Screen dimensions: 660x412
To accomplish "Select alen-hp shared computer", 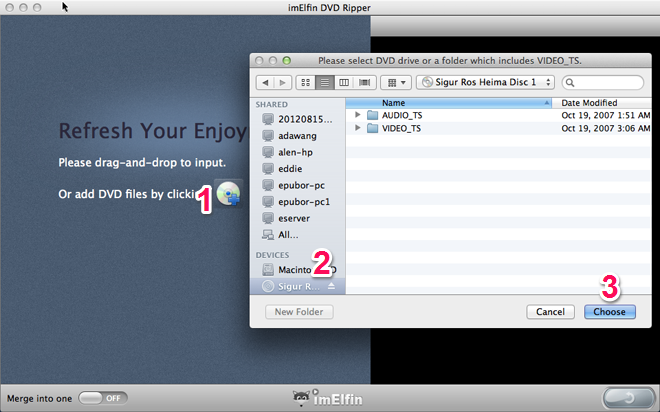I will (297, 152).
